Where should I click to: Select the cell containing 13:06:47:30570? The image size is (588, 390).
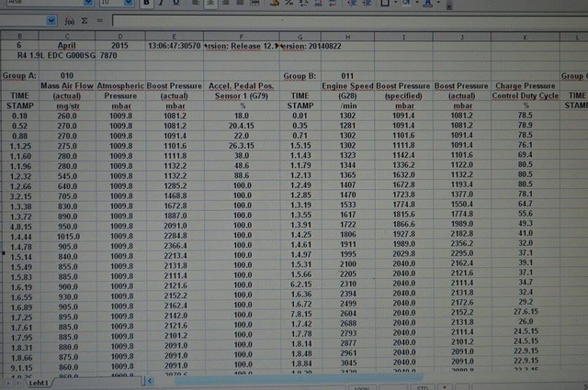[x=175, y=46]
